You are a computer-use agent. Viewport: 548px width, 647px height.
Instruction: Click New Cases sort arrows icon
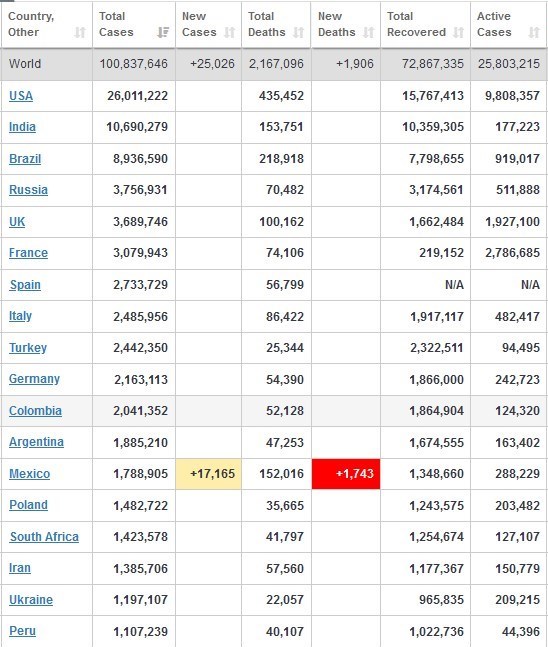(x=229, y=32)
